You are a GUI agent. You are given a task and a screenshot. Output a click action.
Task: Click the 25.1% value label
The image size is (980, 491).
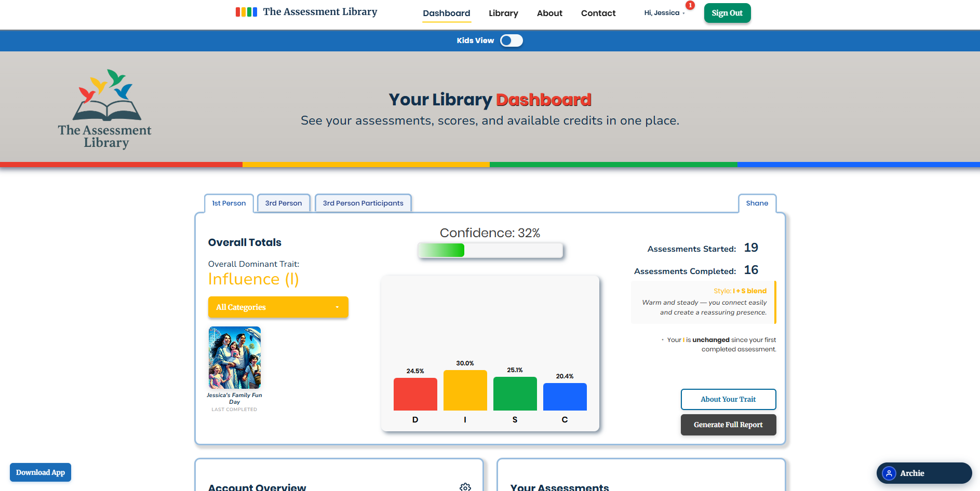[515, 370]
